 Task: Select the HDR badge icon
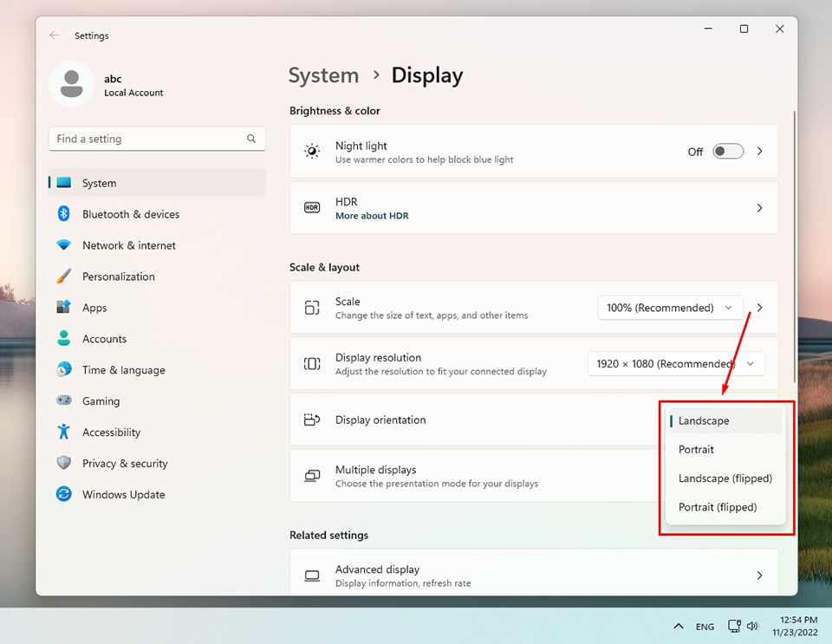coord(312,207)
